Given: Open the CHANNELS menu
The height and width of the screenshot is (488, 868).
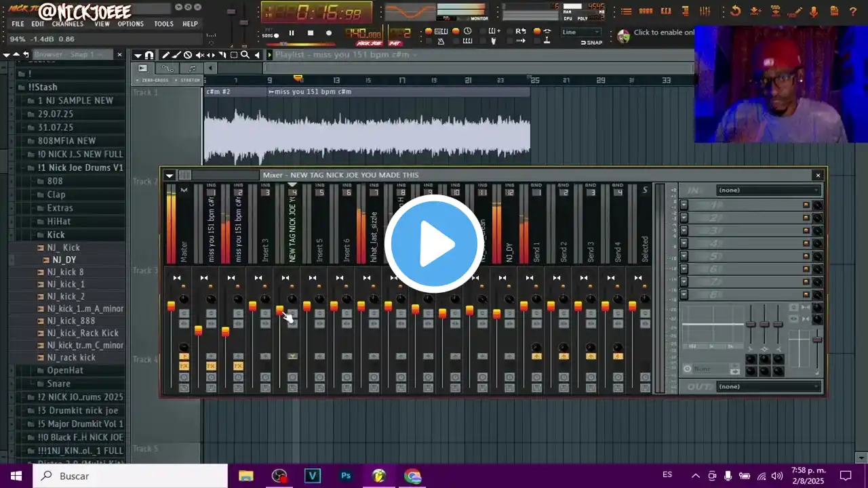Looking at the screenshot, I should click(x=68, y=24).
